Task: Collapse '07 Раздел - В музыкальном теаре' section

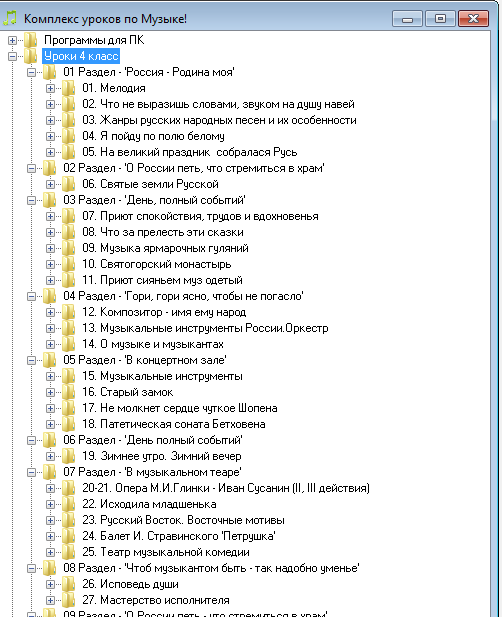Action: coord(31,472)
